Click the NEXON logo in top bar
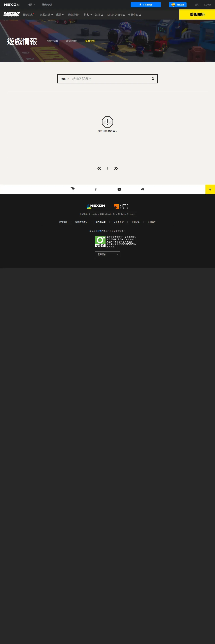215x644 pixels. tap(12, 5)
